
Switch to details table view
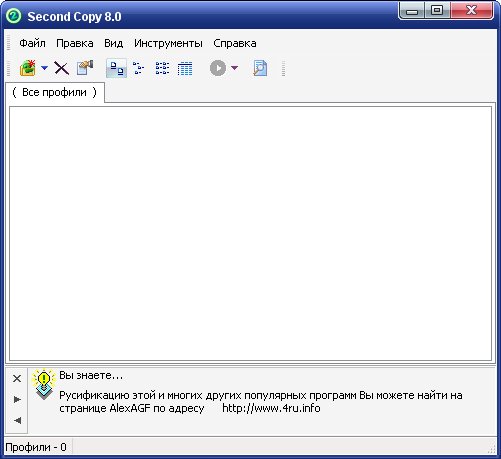(185, 68)
